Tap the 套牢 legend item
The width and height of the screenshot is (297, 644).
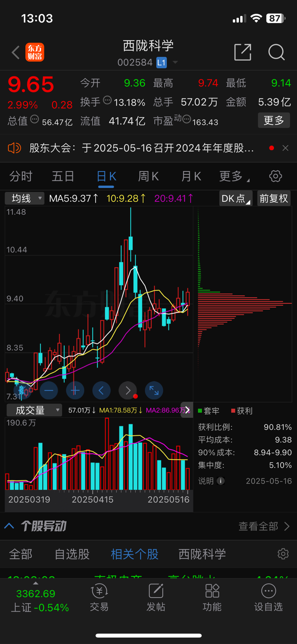(x=208, y=411)
